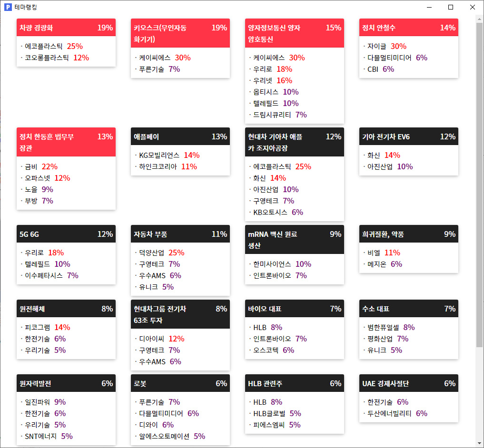Select the 정치 안철수 theme header
The image size is (484, 448).
tap(408, 28)
